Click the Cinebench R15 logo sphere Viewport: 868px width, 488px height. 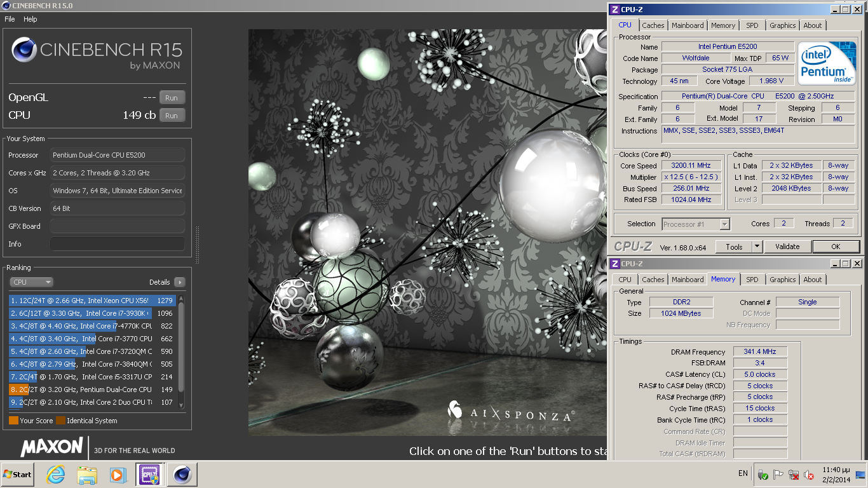[x=24, y=50]
